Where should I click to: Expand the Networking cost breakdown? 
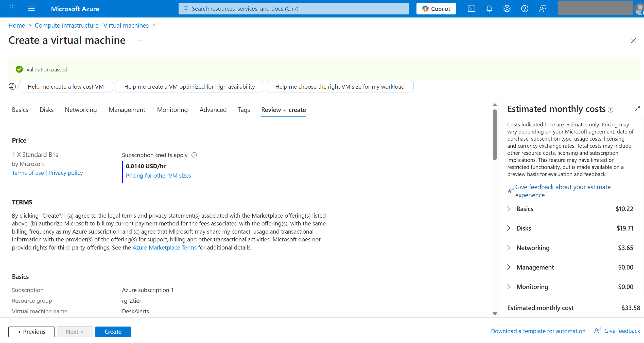pos(509,247)
